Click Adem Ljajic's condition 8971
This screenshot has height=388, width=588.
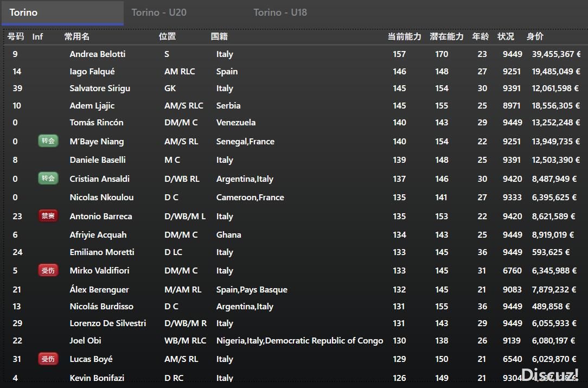(x=512, y=105)
